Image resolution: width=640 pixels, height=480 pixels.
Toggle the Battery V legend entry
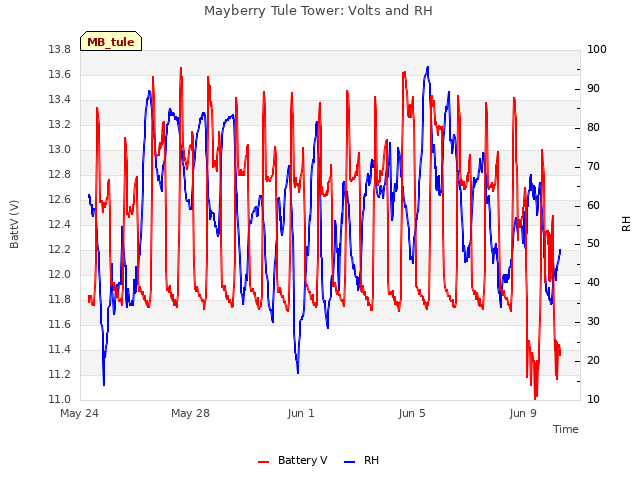tap(293, 460)
